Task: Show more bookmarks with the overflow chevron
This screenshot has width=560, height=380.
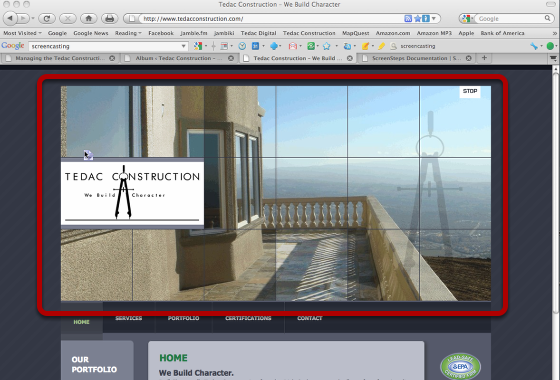Action: click(x=554, y=33)
